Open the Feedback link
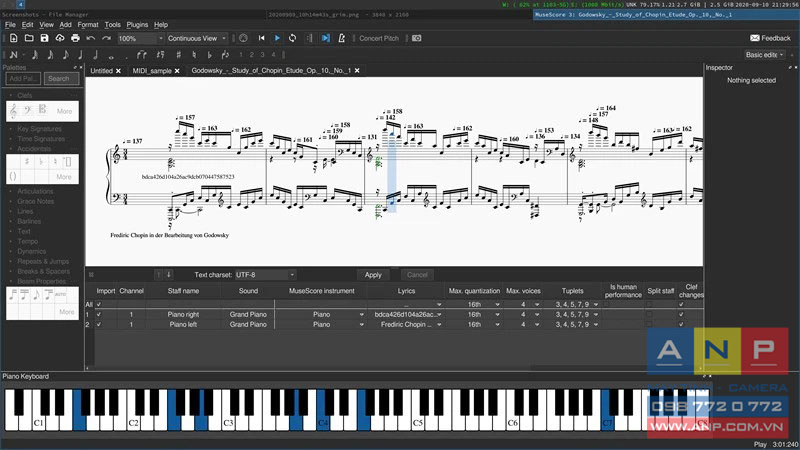This screenshot has height=450, width=800. coord(770,38)
